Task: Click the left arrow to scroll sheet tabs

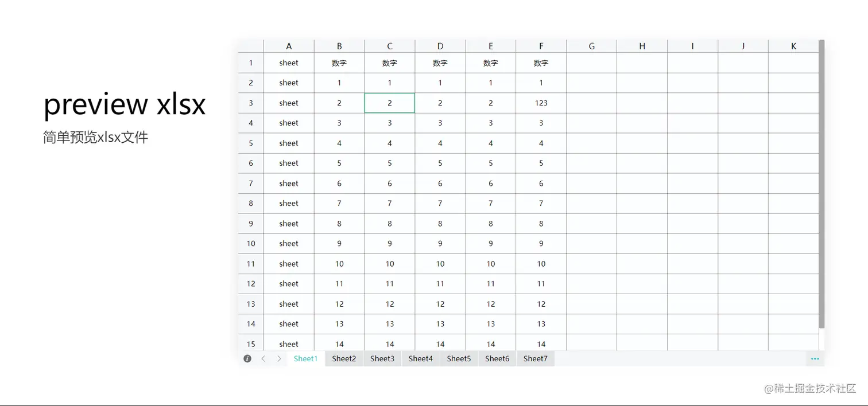Action: click(263, 358)
